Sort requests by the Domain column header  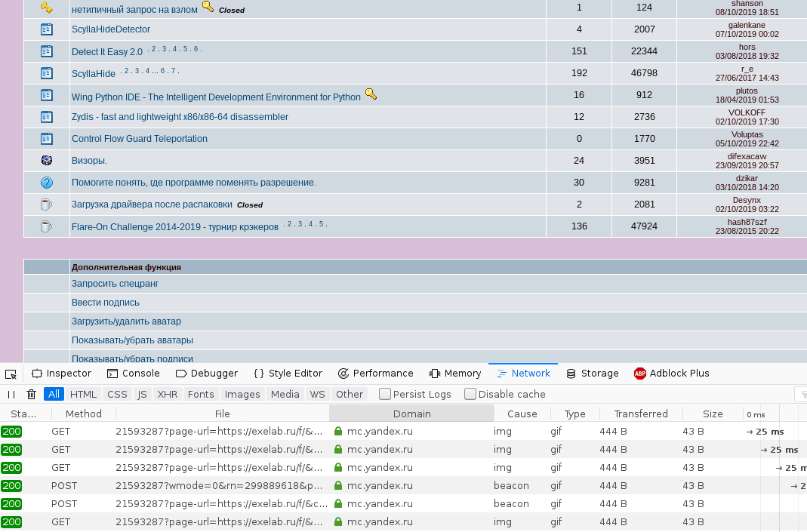coord(411,414)
